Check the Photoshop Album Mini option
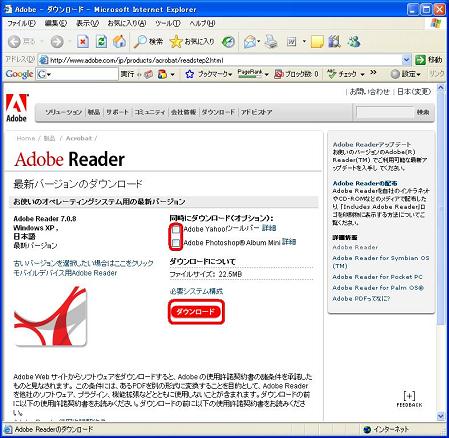Image resolution: width=449 pixels, height=438 pixels. [176, 243]
